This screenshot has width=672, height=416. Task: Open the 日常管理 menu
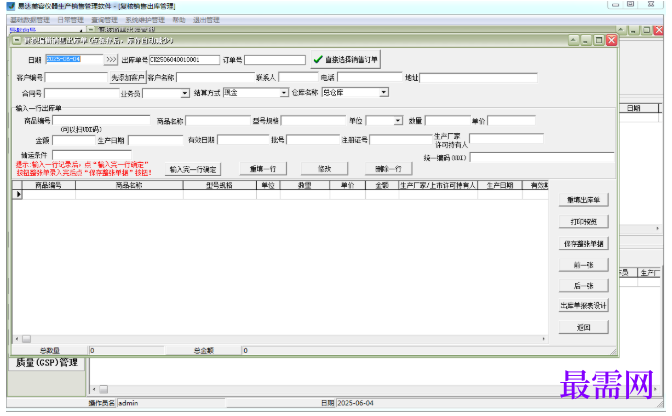point(70,20)
